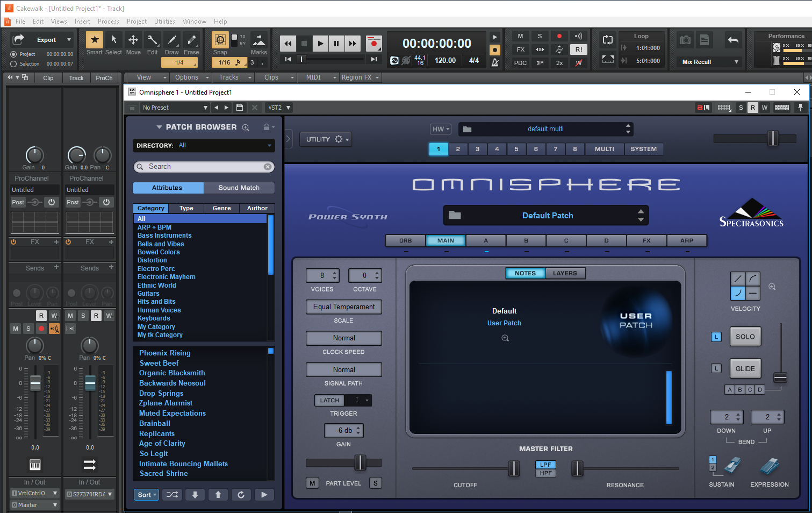
Task: Open the UTILITY menu dropdown
Action: pyautogui.click(x=326, y=139)
